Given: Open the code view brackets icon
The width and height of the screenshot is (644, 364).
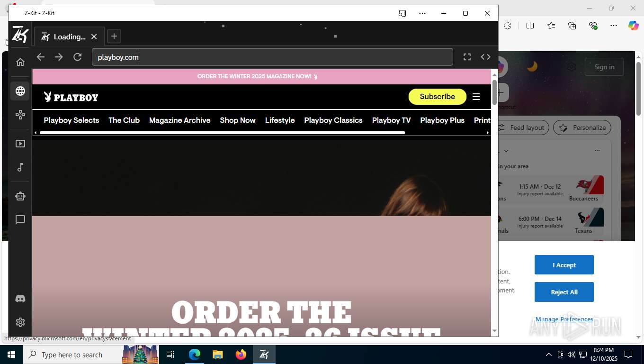Looking at the screenshot, I should pos(485,57).
